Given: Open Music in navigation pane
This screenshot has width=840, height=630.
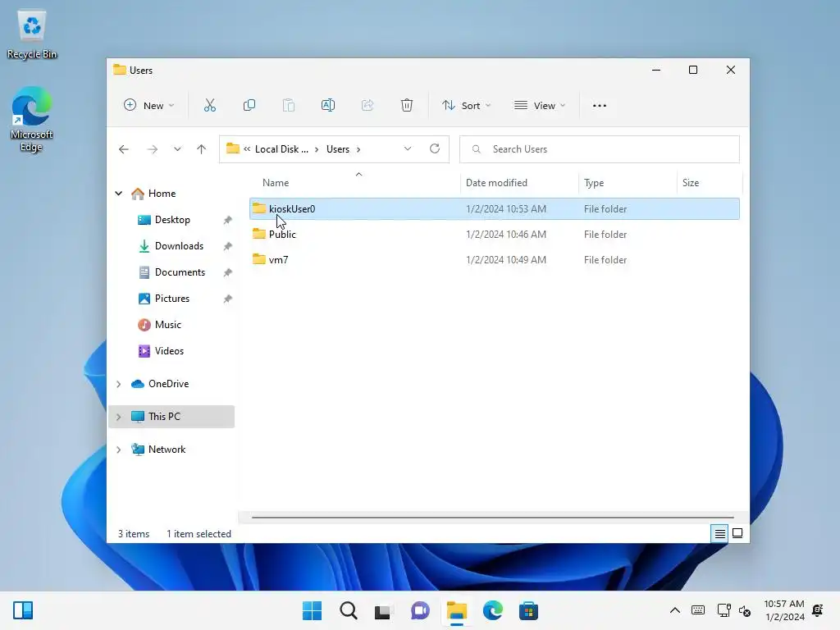Looking at the screenshot, I should click(167, 325).
